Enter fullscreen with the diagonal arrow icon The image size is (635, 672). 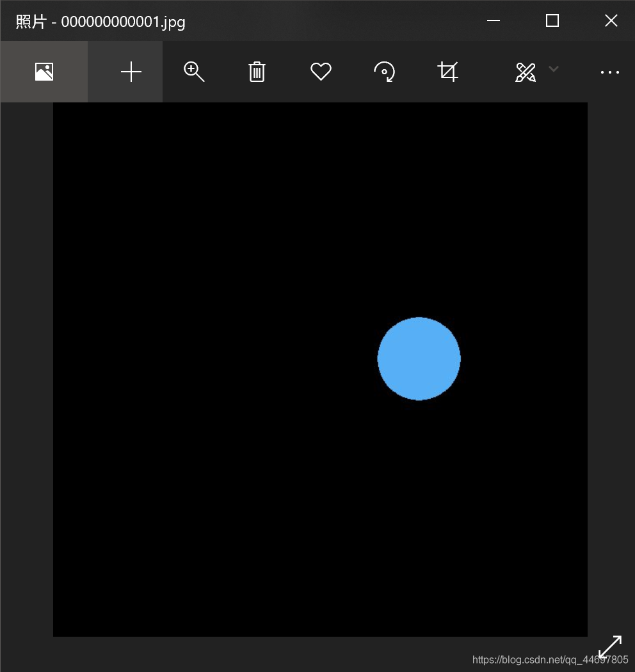click(x=609, y=646)
